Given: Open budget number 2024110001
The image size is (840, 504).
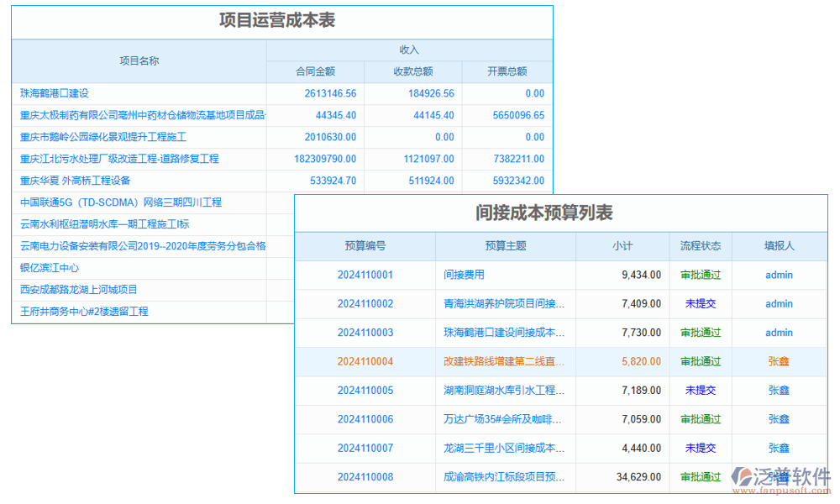Looking at the screenshot, I should point(365,275).
